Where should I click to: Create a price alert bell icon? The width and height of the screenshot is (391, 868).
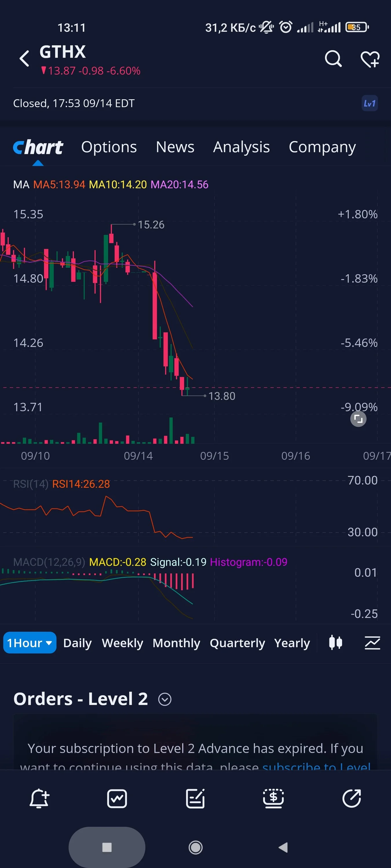(39, 799)
